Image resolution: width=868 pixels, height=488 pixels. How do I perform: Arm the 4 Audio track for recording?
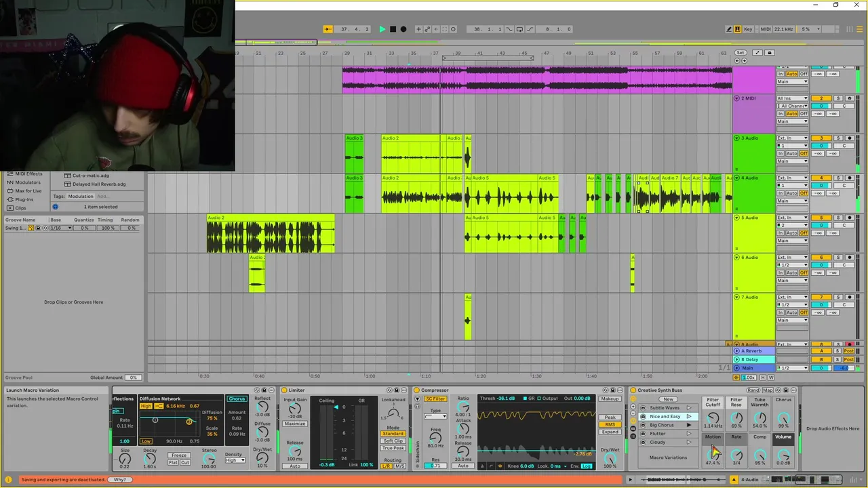(x=849, y=178)
